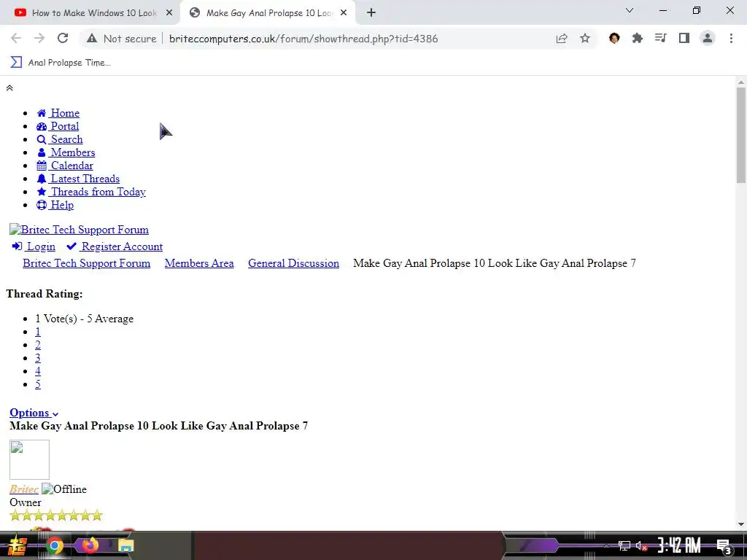Click the browser forward arrow
This screenshot has height=560, width=747.
point(39,39)
